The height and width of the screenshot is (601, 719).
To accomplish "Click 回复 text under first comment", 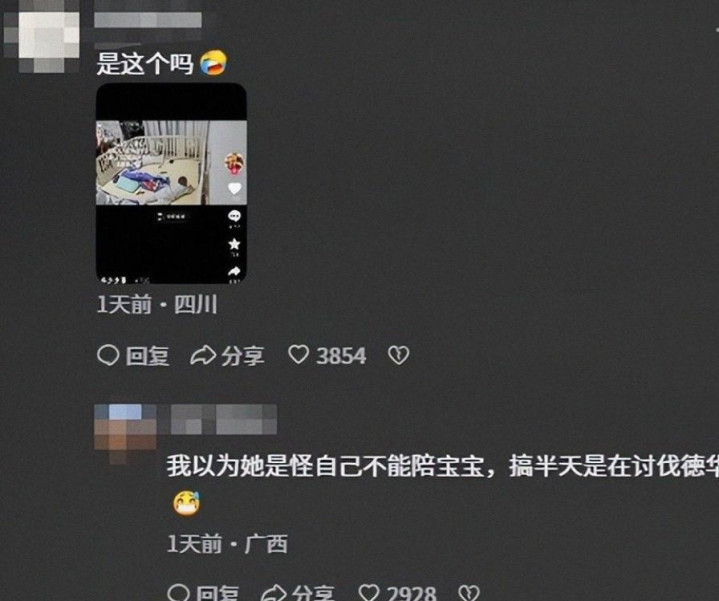I will 148,356.
